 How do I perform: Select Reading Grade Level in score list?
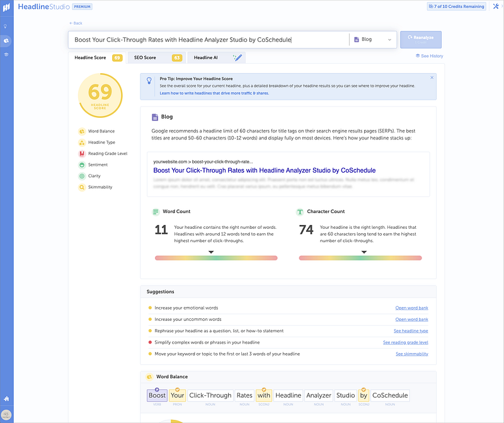point(107,154)
